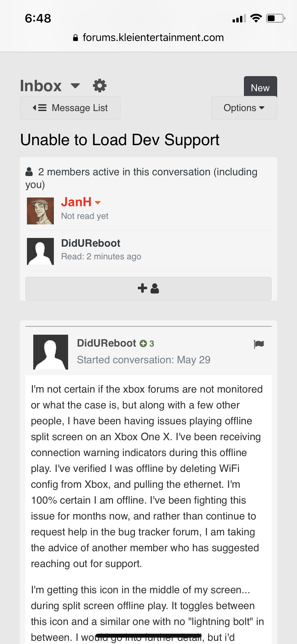The width and height of the screenshot is (297, 644).
Task: Tap the battery indicator in status bar
Action: [275, 19]
